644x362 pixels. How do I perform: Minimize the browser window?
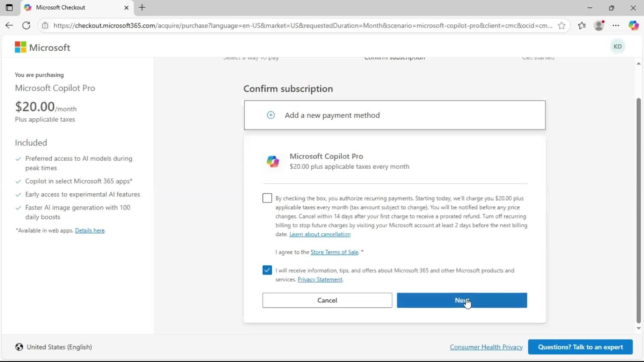tap(590, 7)
